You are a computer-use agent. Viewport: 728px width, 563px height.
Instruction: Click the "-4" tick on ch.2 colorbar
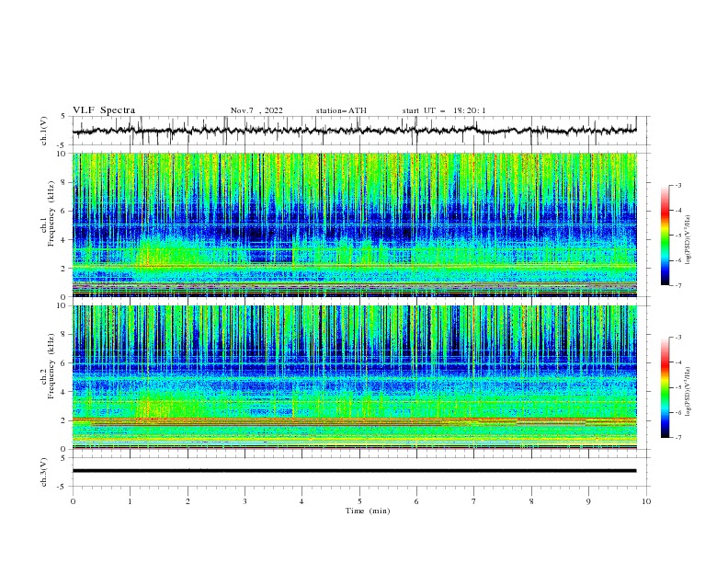pos(677,362)
